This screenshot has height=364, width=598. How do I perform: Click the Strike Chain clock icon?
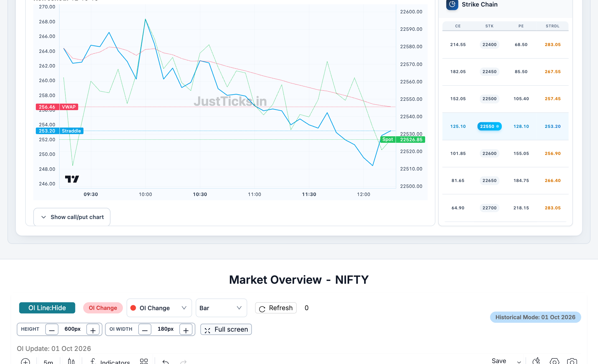(452, 4)
